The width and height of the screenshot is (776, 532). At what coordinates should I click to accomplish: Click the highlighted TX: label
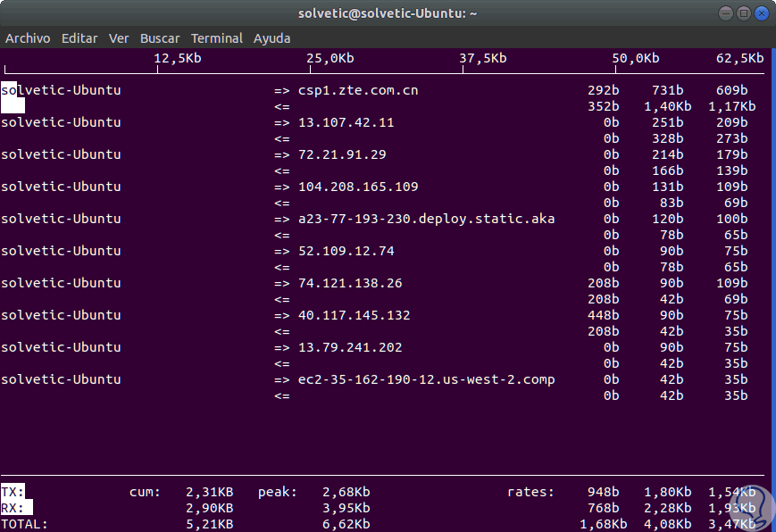[13, 492]
